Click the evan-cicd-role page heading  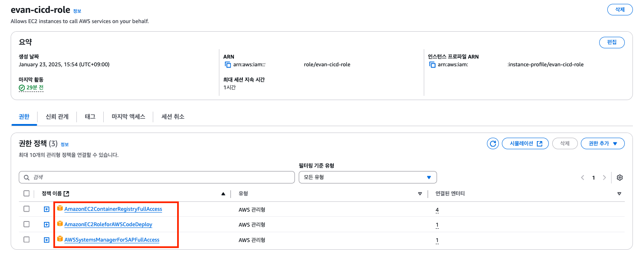[40, 10]
